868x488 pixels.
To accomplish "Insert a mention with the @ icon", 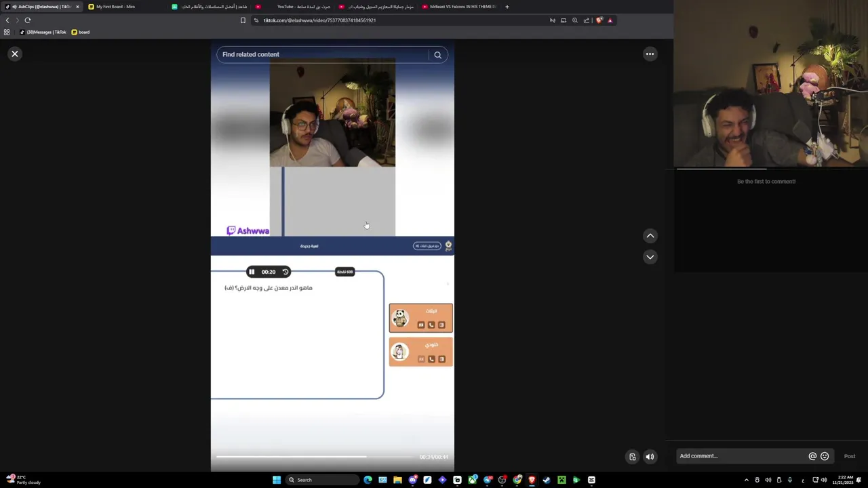I will tap(812, 456).
